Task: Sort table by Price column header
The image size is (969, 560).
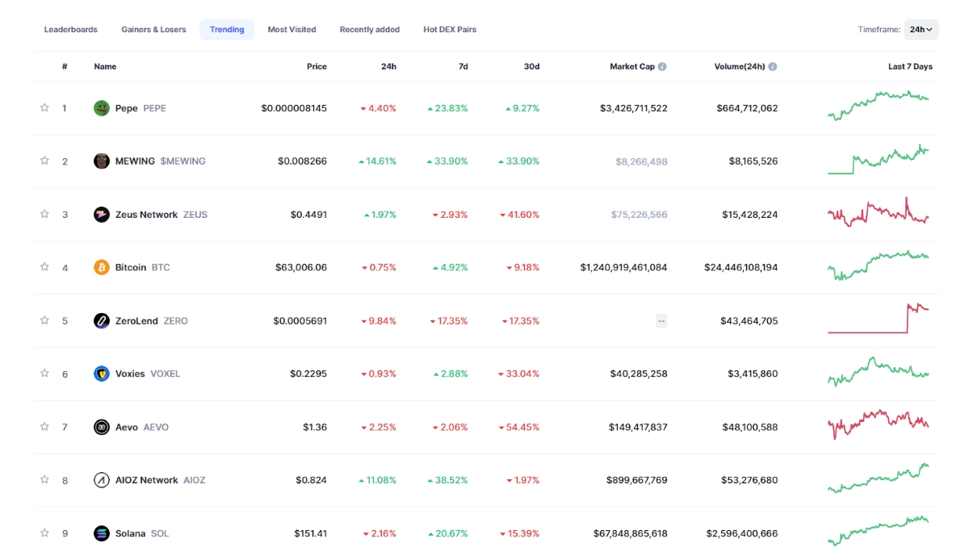Action: pos(317,66)
